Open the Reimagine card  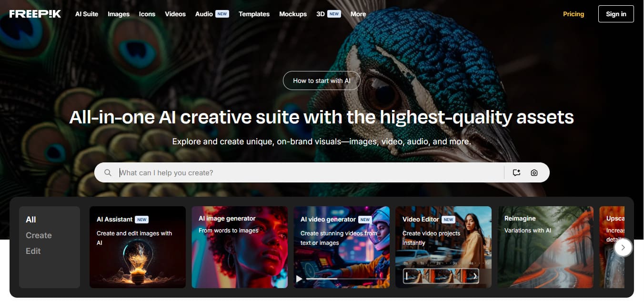pyautogui.click(x=546, y=247)
